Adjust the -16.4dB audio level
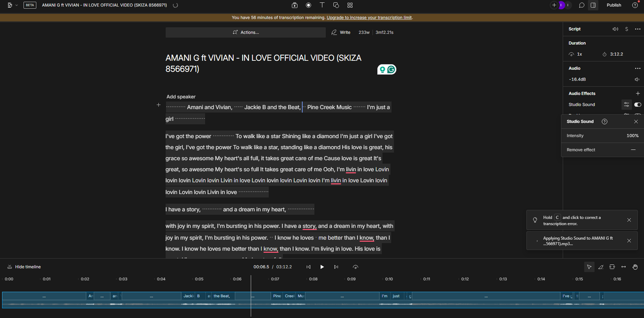The image size is (644, 318). (x=577, y=79)
